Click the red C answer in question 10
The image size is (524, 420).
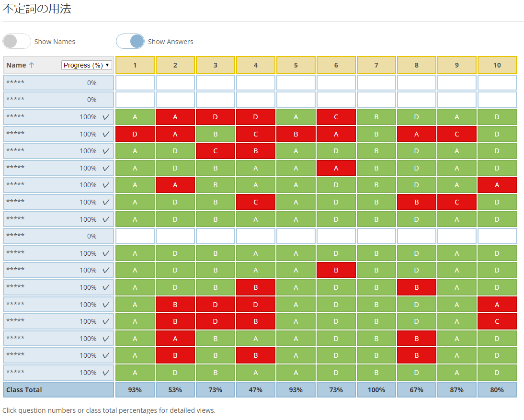tap(497, 321)
